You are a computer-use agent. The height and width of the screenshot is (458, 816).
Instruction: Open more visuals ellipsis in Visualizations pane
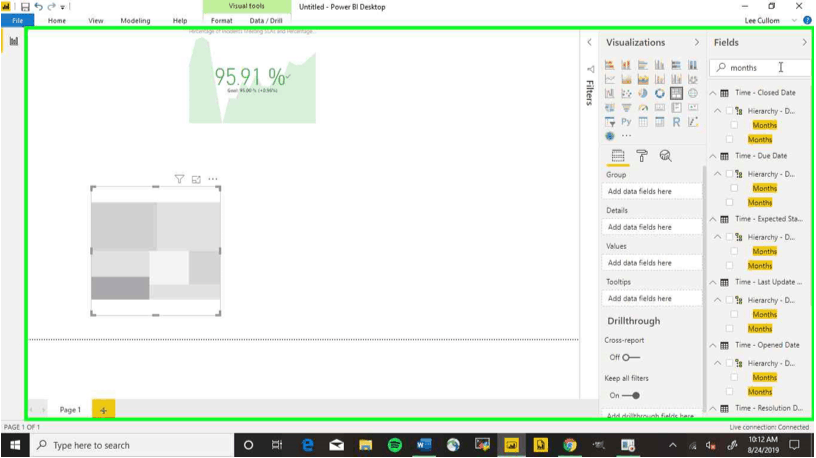626,136
